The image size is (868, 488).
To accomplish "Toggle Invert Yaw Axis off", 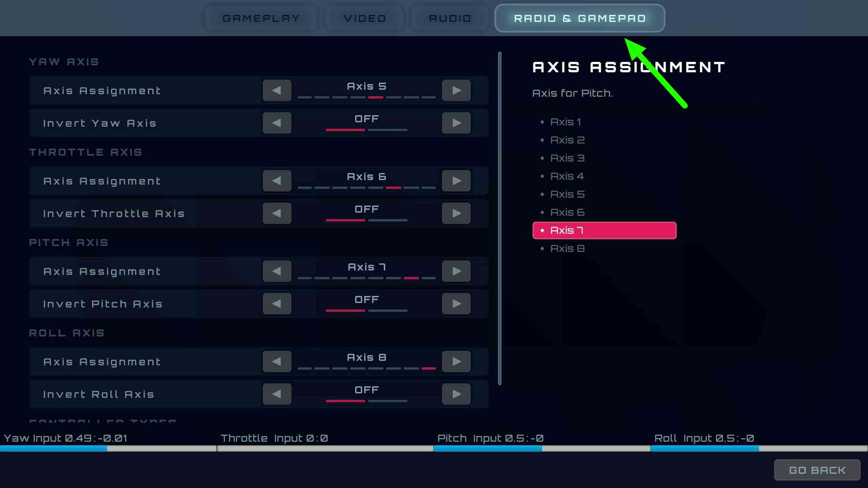I will (x=366, y=123).
